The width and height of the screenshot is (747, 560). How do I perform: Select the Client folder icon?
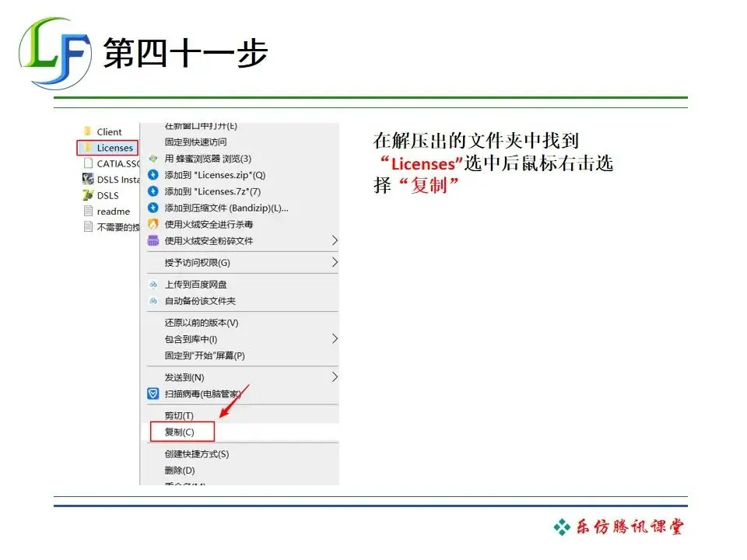click(x=88, y=131)
